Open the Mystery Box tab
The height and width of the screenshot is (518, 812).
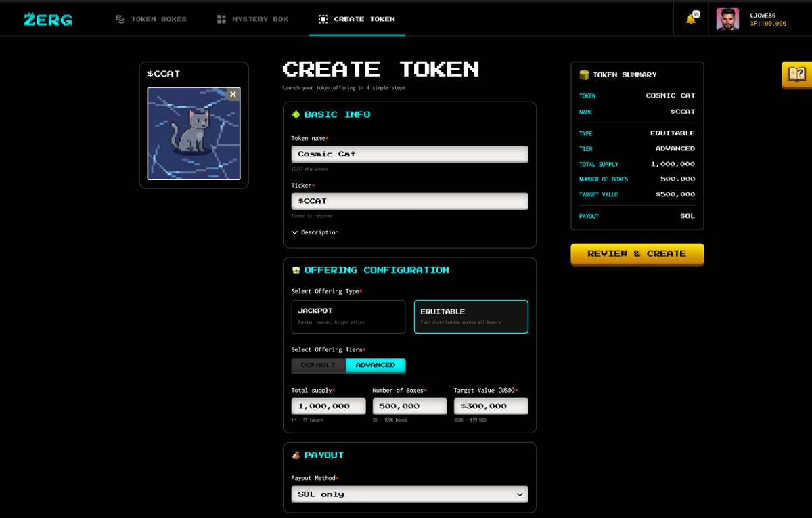(x=252, y=19)
